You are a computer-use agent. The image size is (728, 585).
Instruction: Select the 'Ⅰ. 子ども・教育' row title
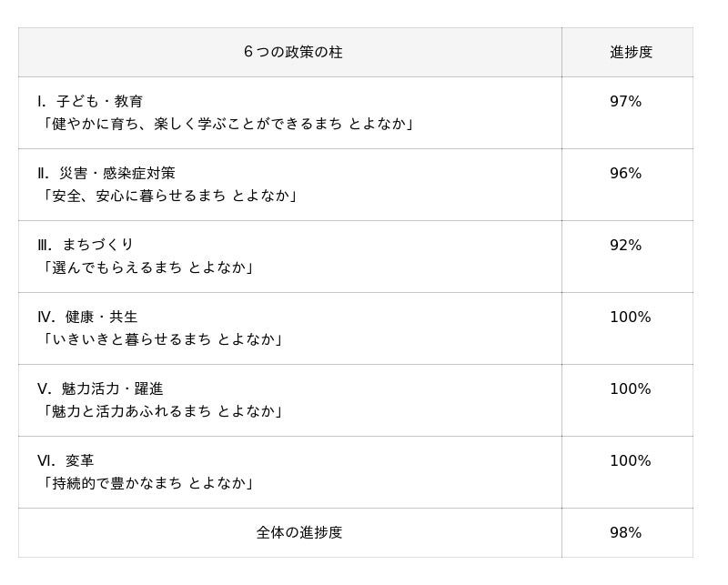pos(90,101)
